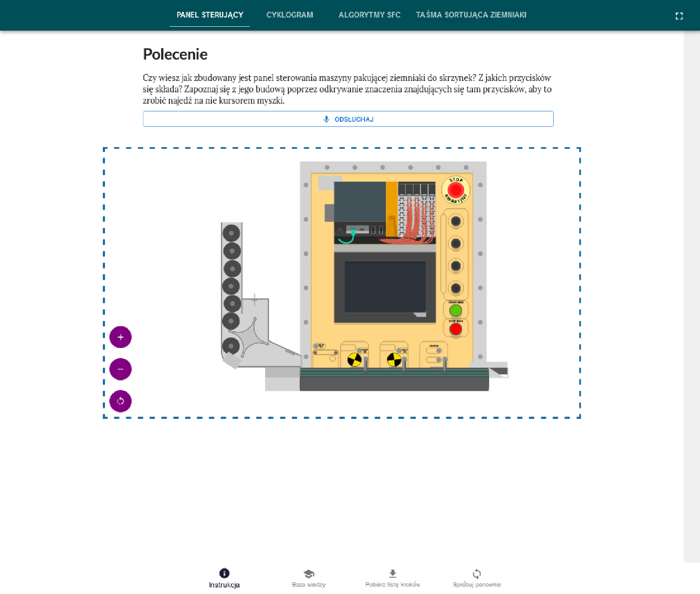Image resolution: width=700 pixels, height=594 pixels.
Task: Click Pobierz listę kroków download icon
Action: 392,573
